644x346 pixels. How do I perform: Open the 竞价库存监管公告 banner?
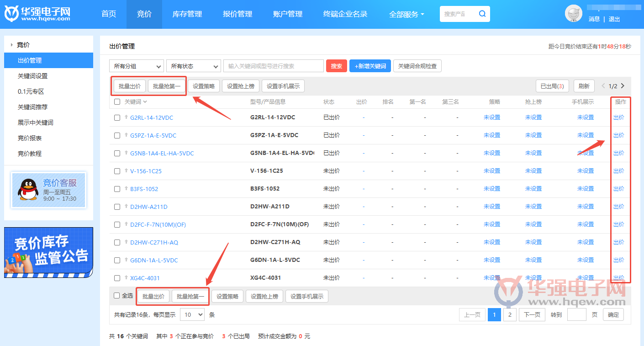pyautogui.click(x=48, y=252)
